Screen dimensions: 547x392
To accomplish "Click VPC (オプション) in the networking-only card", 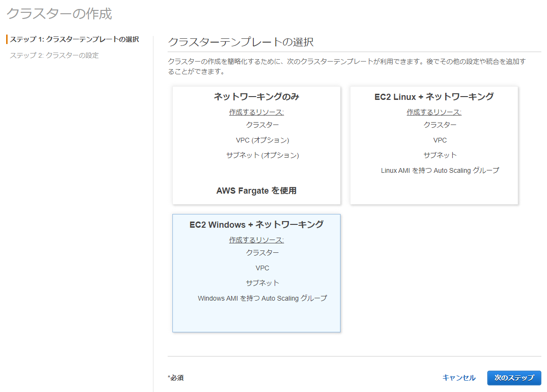I will click(262, 140).
